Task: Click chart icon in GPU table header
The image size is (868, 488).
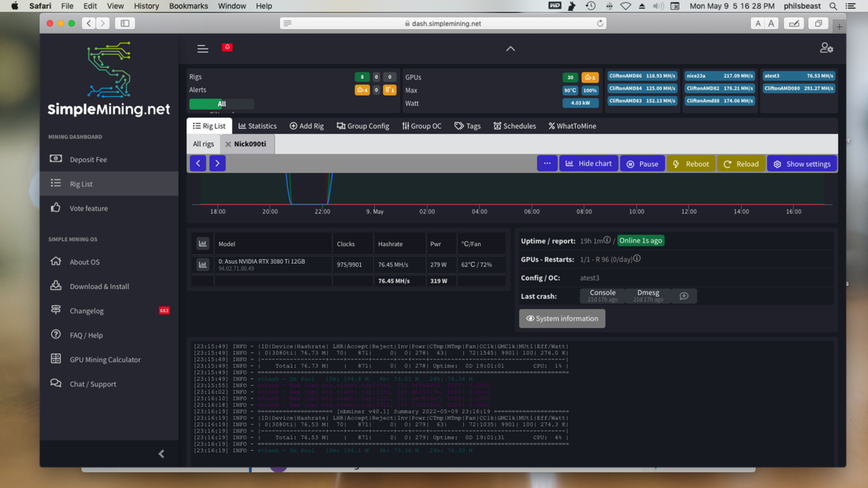Action: (202, 244)
